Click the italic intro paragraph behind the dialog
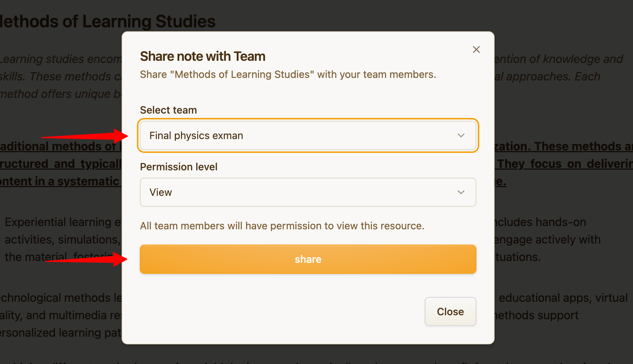Screen dimensions: 633x364 [60, 76]
